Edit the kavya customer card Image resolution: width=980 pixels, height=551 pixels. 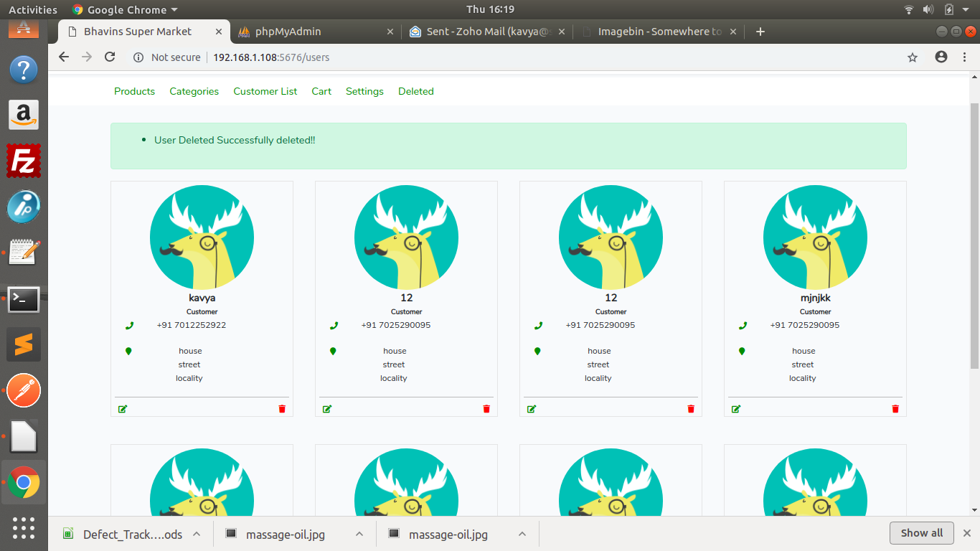123,409
